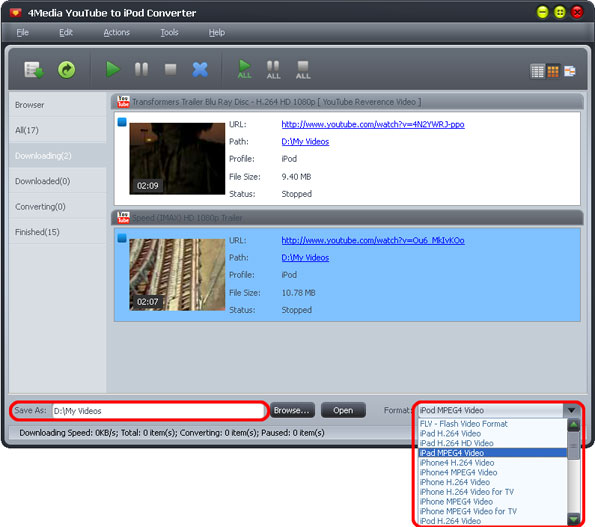Click the browser view mode icon
Image resolution: width=595 pixels, height=527 pixels.
click(570, 71)
